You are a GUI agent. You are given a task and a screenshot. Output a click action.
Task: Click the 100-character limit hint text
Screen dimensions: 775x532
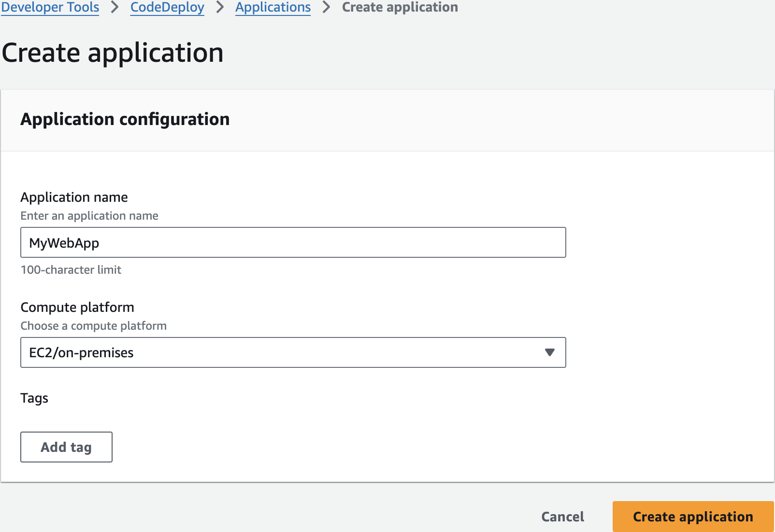tap(71, 270)
